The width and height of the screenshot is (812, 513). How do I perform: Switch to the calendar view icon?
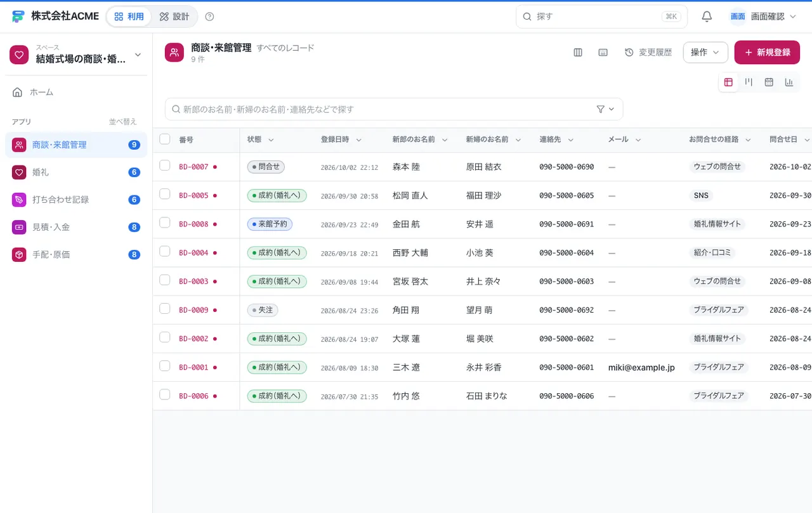click(769, 82)
